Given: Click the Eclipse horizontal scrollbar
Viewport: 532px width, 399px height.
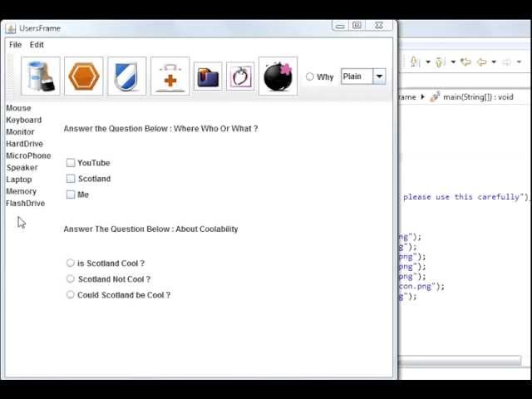Looking at the screenshot, I should tap(460, 360).
